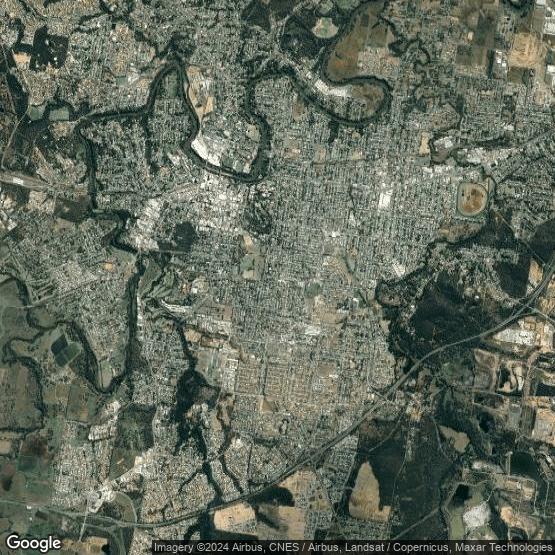555x555 pixels.
Task: Click the tan cleared field in the top-right corner
Action: point(525,50)
